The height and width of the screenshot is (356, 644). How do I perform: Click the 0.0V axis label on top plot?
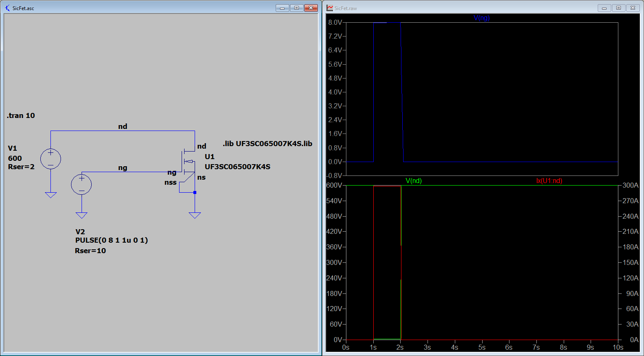[x=335, y=162]
